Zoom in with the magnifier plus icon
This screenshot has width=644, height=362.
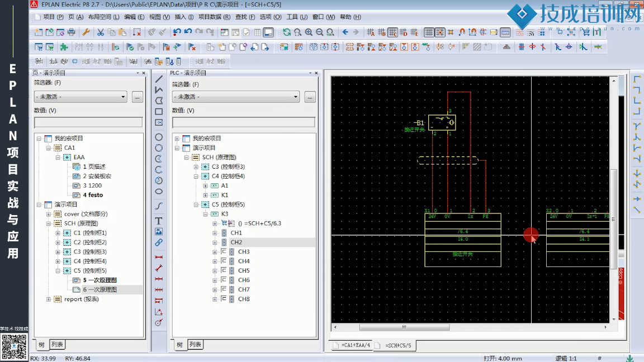click(x=309, y=32)
